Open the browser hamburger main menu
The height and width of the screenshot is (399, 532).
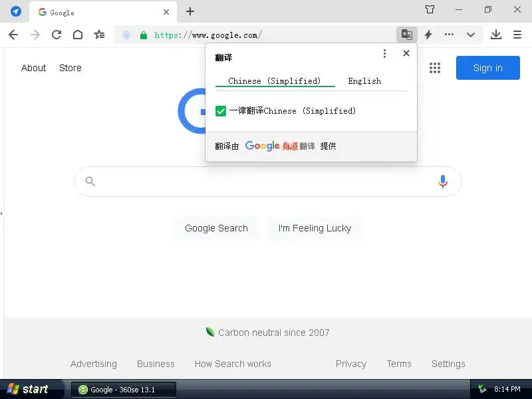(517, 35)
